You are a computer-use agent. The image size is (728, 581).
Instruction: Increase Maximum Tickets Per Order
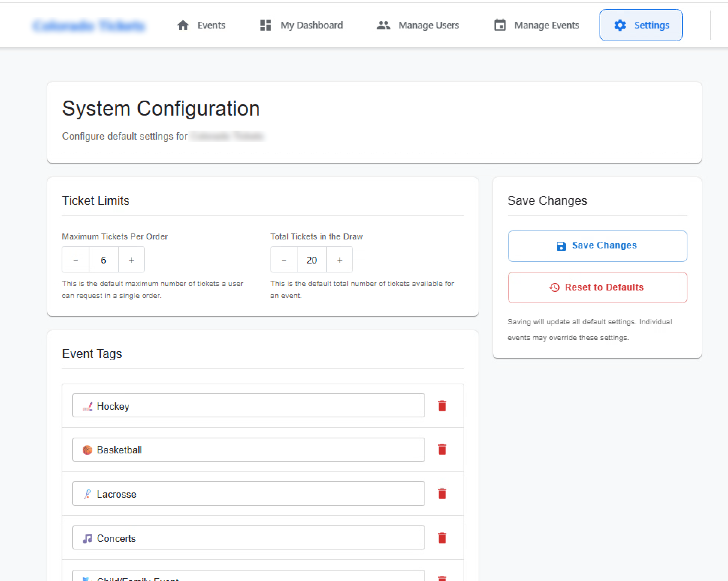click(x=131, y=260)
